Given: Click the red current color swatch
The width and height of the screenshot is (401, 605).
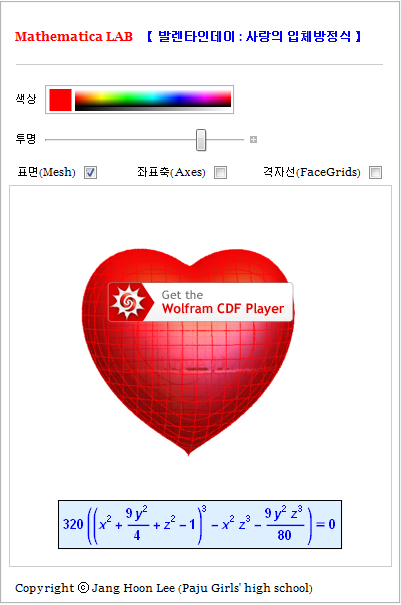Looking at the screenshot, I should [x=60, y=100].
